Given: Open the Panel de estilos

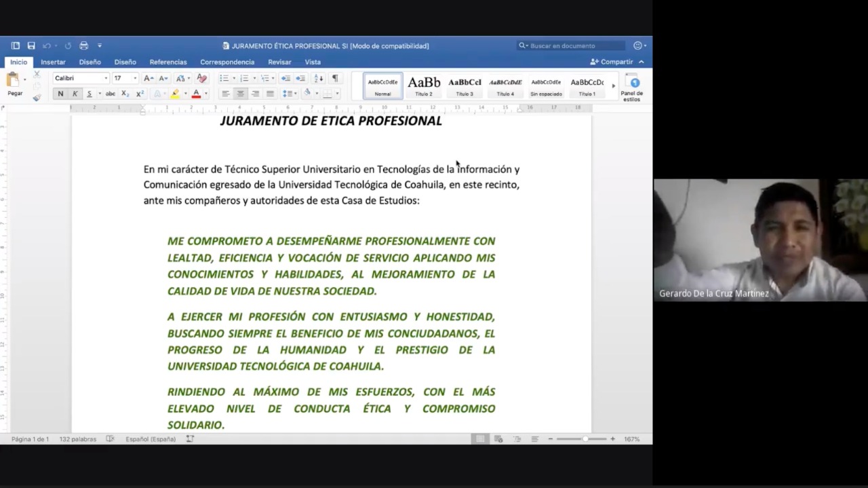Looking at the screenshot, I should [632, 88].
